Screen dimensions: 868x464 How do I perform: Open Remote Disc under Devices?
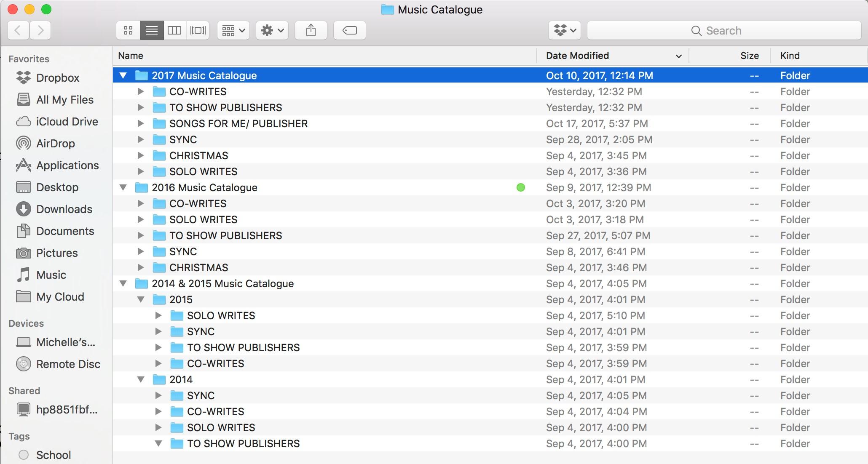(68, 364)
